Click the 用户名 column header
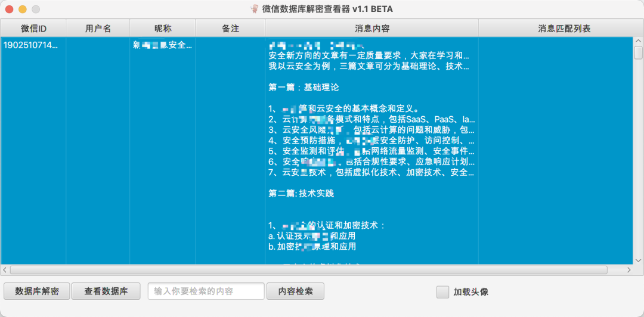Screen dimensions: 644x317 98,29
